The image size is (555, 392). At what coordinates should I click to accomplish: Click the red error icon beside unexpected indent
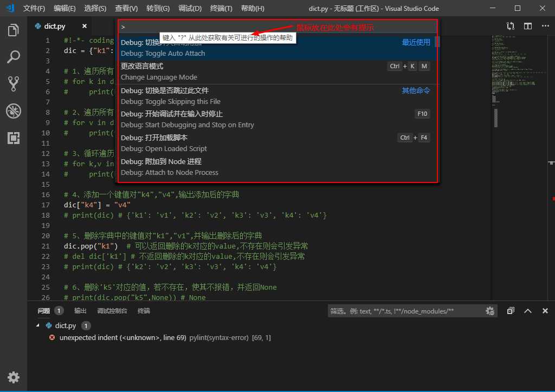(52, 337)
